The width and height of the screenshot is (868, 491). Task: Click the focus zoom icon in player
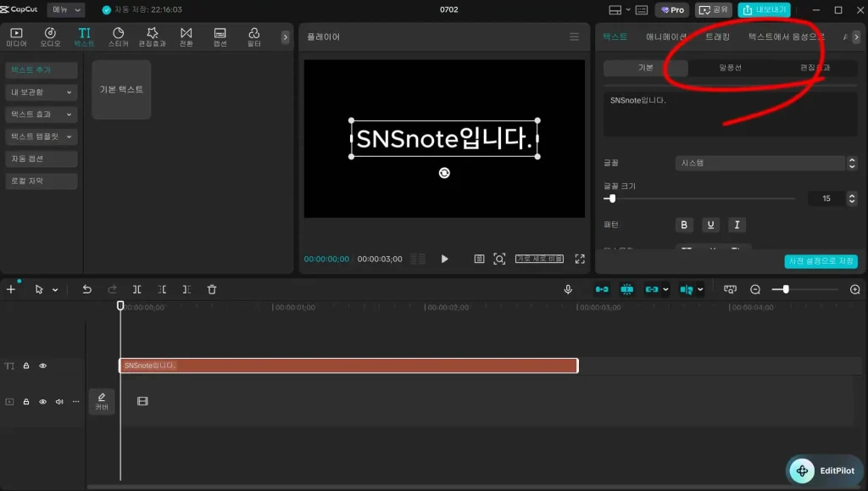[499, 259]
